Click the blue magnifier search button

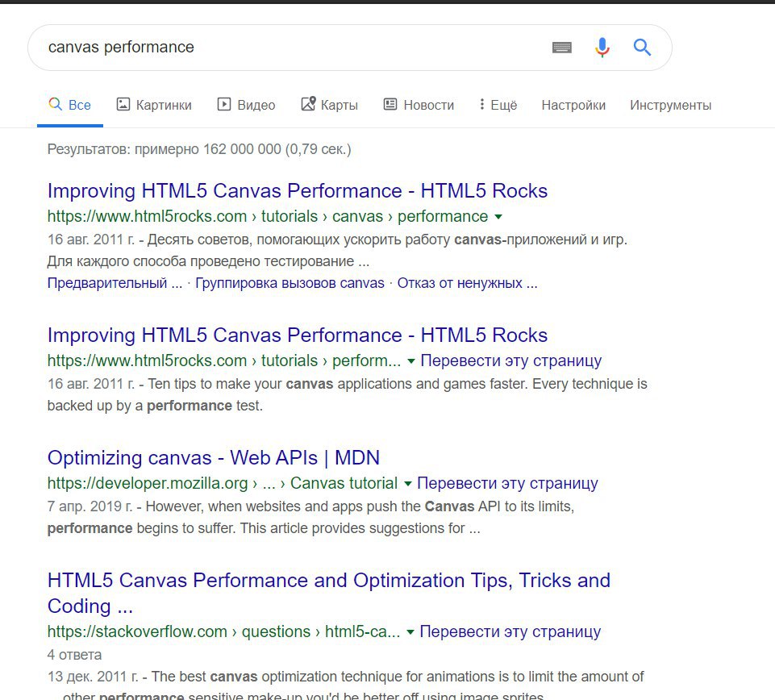pos(642,48)
